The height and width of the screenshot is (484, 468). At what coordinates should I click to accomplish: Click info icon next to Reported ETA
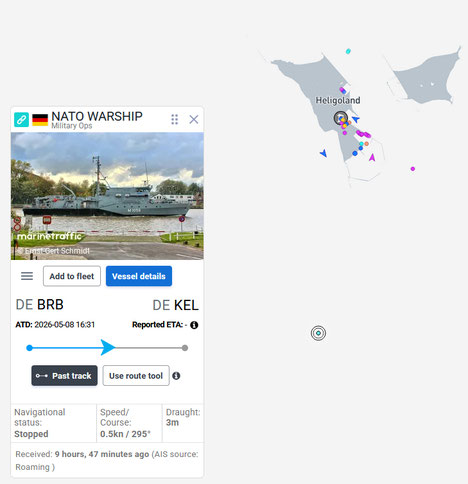[194, 325]
